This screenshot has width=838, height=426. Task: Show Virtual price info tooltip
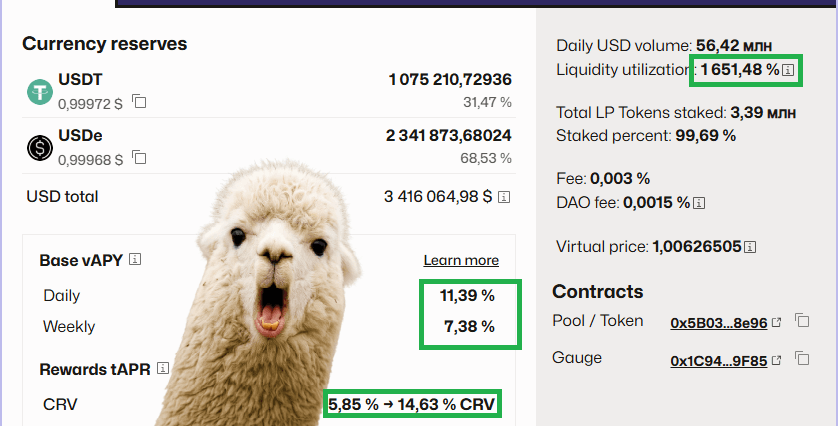pyautogui.click(x=750, y=247)
